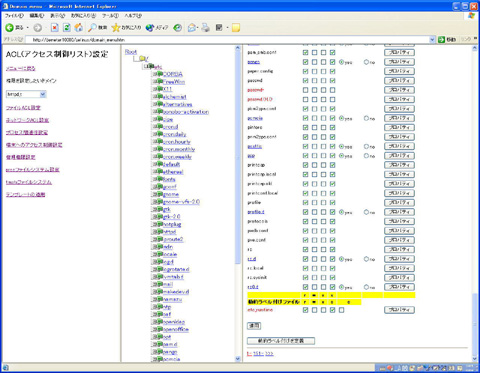This screenshot has width=480, height=373.
Task: Click the Mail envelope toolbar icon
Action: click(x=192, y=28)
